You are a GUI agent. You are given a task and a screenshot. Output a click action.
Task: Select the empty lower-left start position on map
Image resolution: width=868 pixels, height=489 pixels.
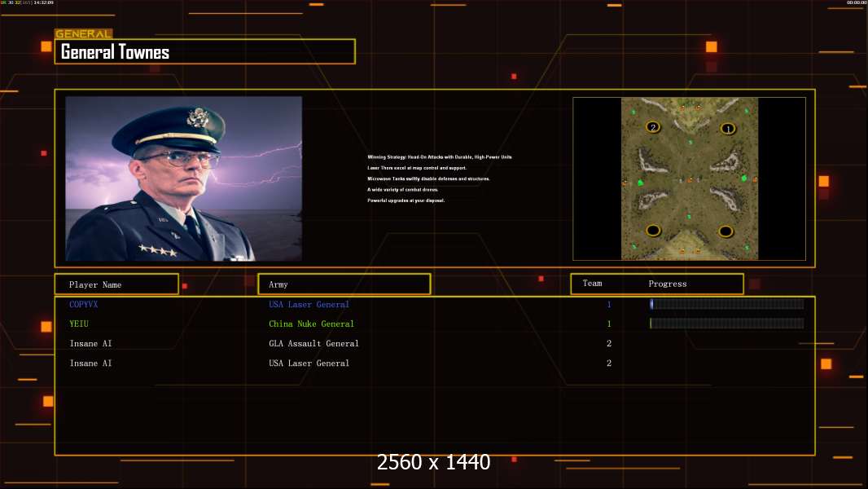653,230
